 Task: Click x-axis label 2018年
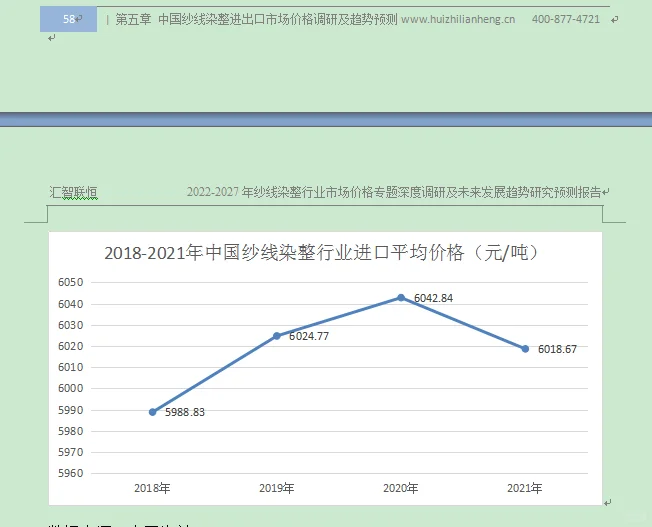[x=152, y=488]
